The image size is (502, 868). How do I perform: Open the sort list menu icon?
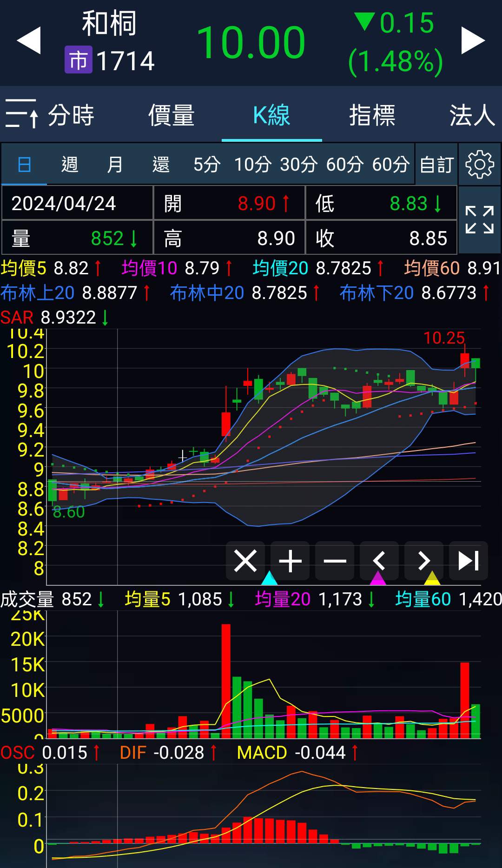point(21,114)
